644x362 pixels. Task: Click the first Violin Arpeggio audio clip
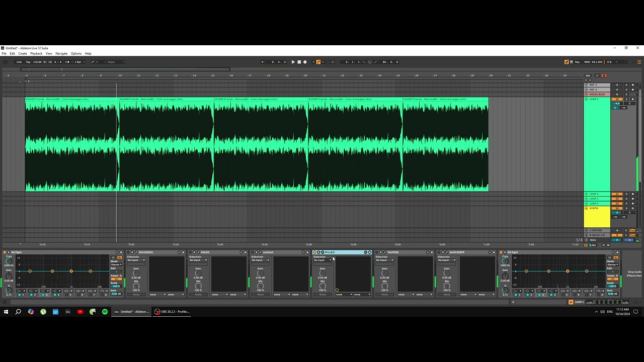[72, 144]
